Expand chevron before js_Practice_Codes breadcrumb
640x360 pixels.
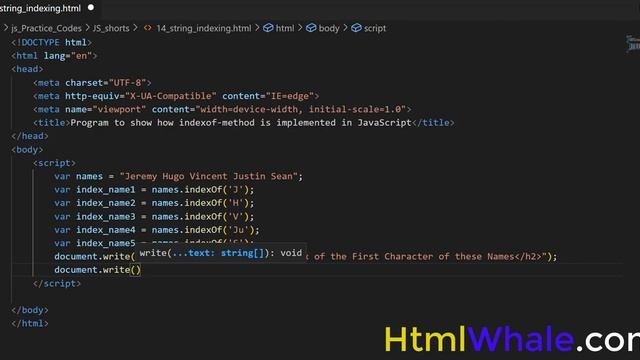(x=6, y=28)
